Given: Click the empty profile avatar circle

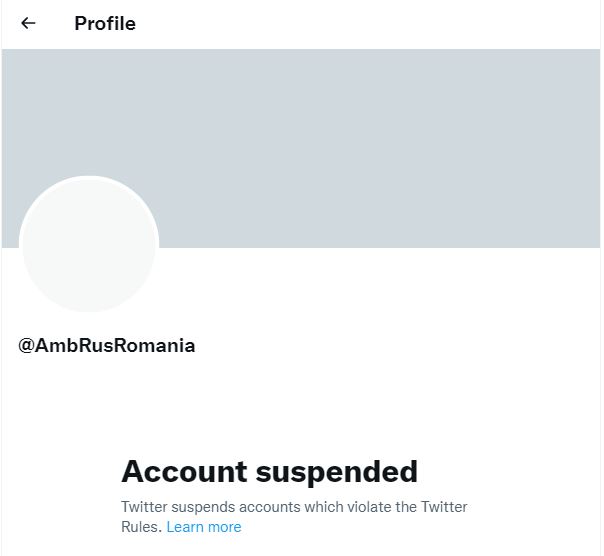Looking at the screenshot, I should point(89,244).
